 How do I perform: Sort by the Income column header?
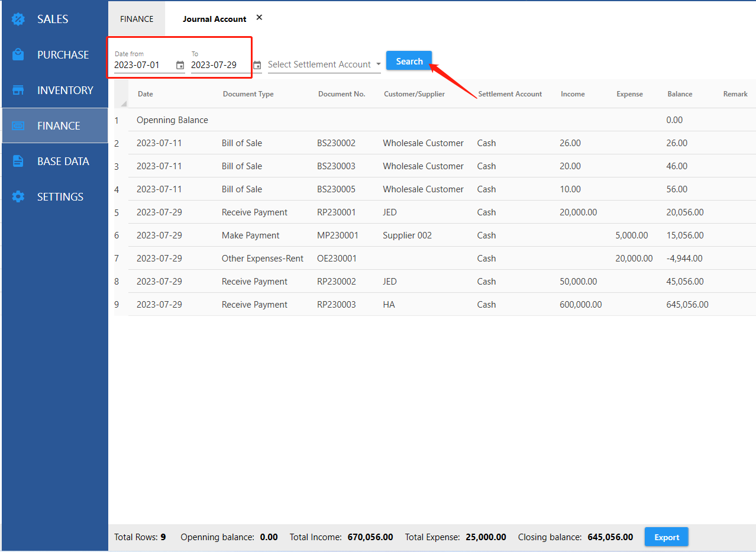coord(572,94)
